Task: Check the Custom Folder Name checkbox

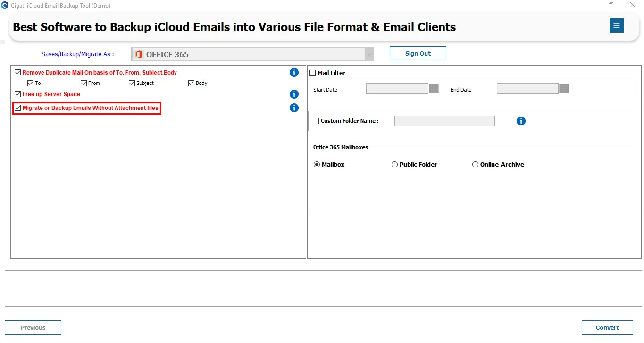Action: (316, 121)
